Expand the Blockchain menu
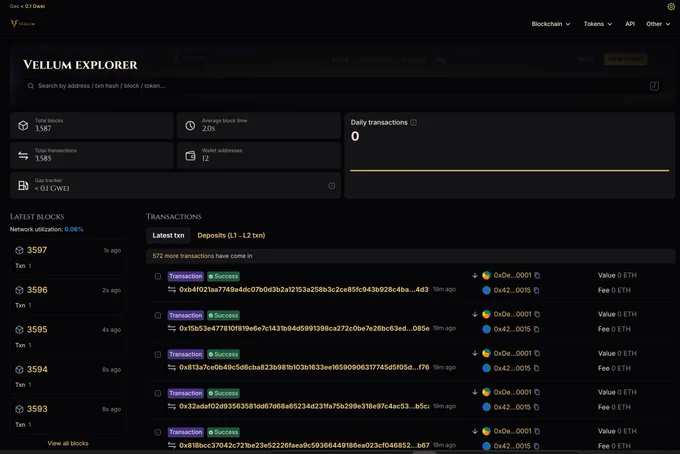This screenshot has height=454, width=680. pyautogui.click(x=551, y=24)
